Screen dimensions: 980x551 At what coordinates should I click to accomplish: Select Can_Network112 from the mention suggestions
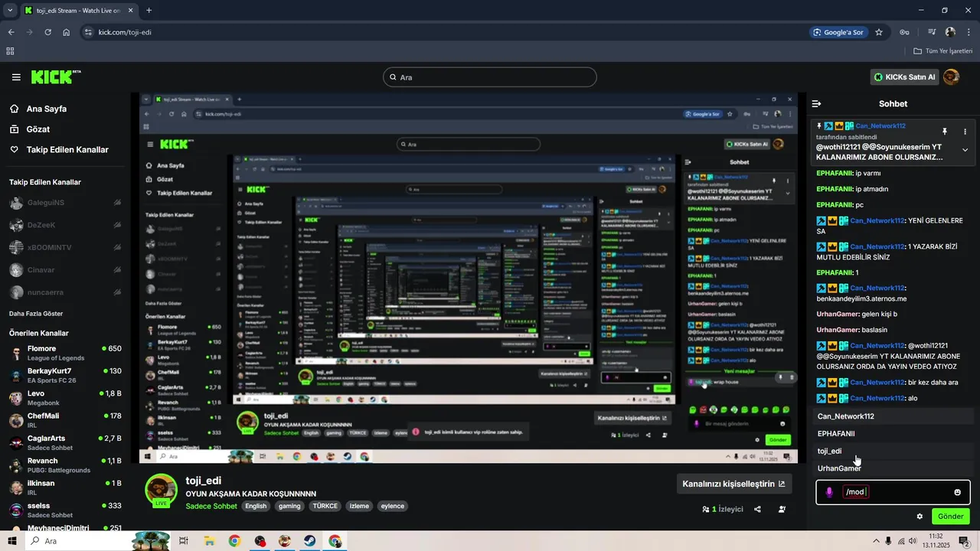click(x=893, y=416)
